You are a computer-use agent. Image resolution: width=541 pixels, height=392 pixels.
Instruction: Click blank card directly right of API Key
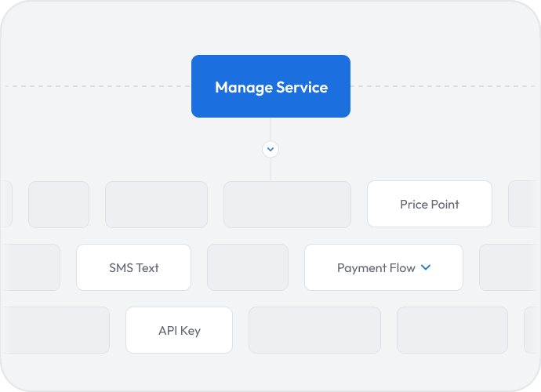314,330
